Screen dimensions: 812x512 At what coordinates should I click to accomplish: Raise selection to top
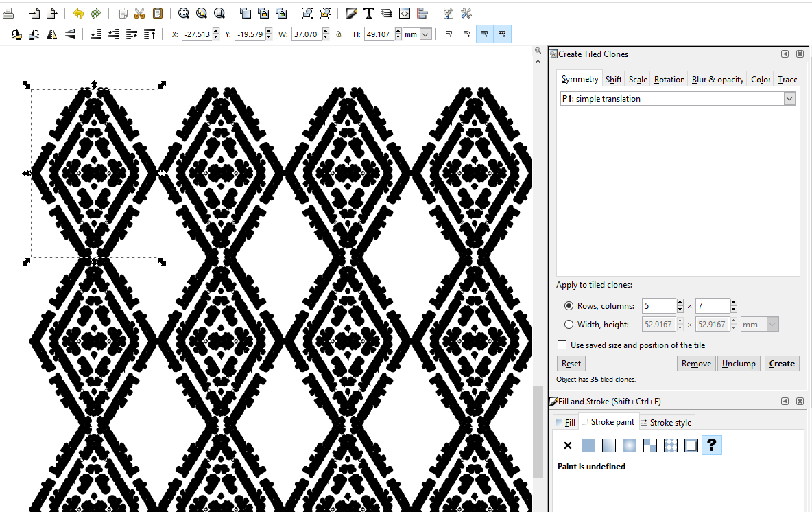[x=150, y=34]
